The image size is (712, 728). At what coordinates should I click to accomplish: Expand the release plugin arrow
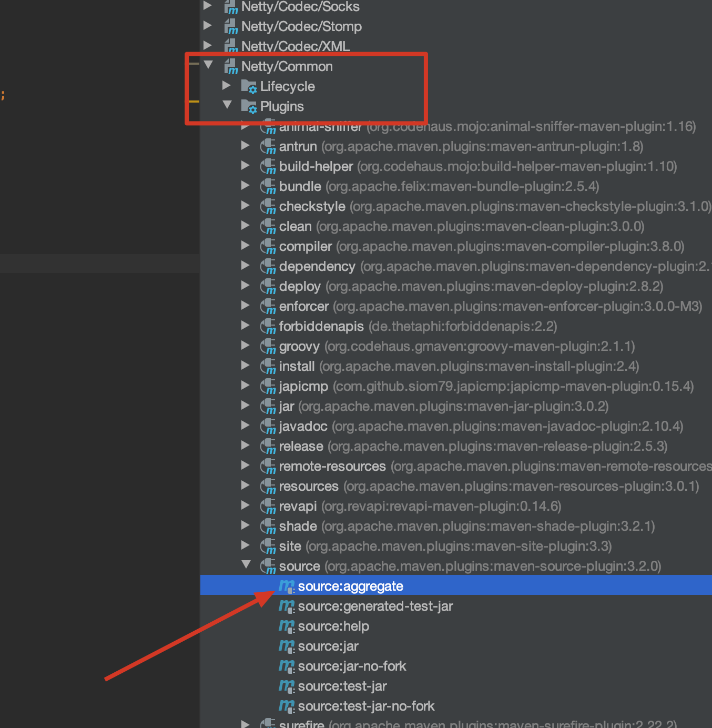click(245, 445)
